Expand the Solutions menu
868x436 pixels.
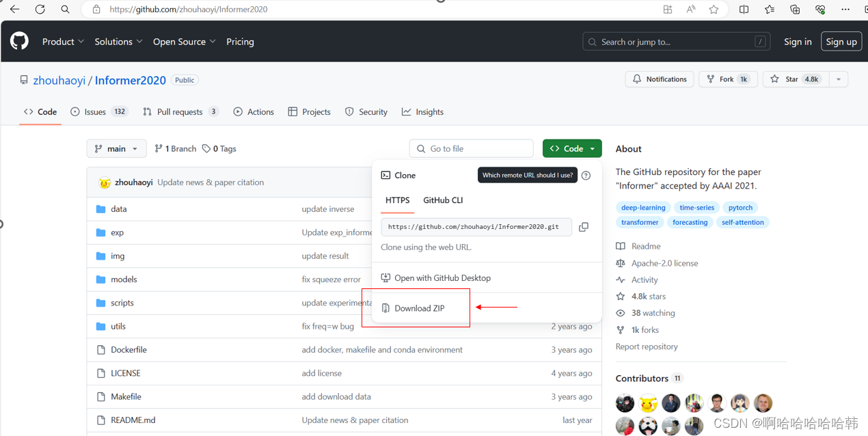119,42
